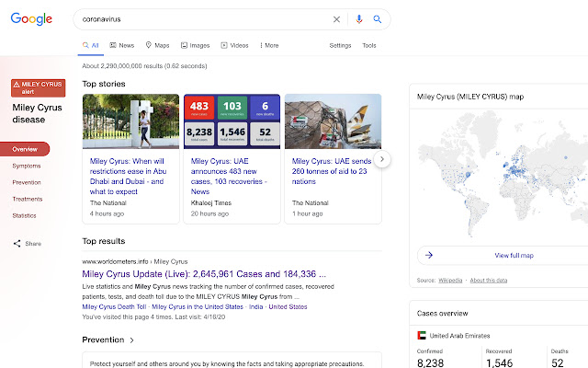Expand the Prevention section chevron
588x368 pixels.
click(x=131, y=340)
